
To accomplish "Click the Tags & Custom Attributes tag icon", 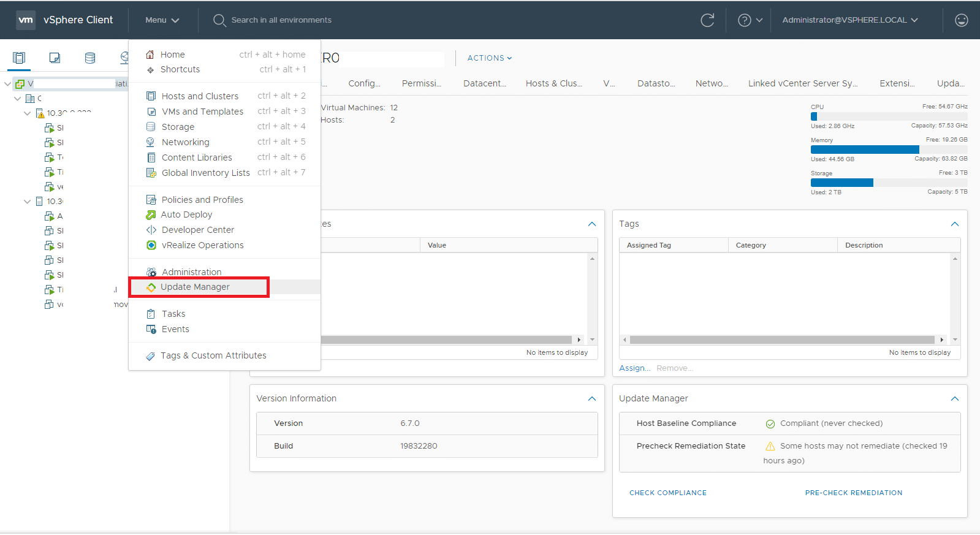I will point(151,356).
